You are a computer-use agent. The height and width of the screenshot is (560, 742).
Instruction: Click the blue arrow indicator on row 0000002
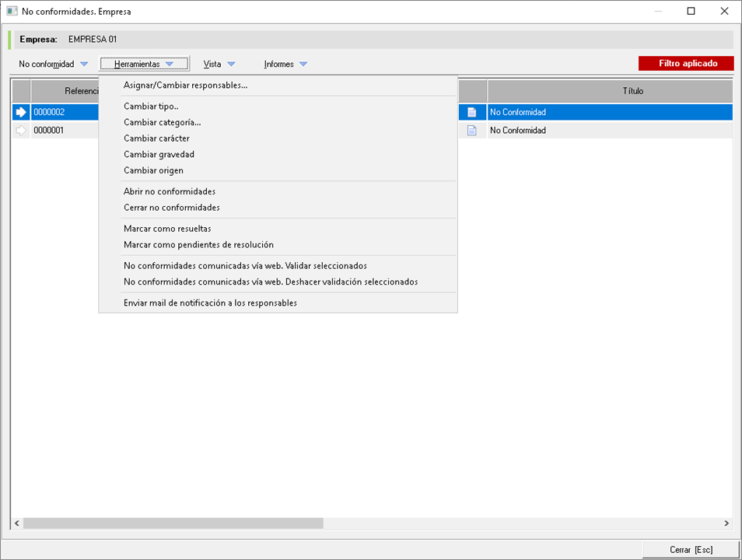21,112
